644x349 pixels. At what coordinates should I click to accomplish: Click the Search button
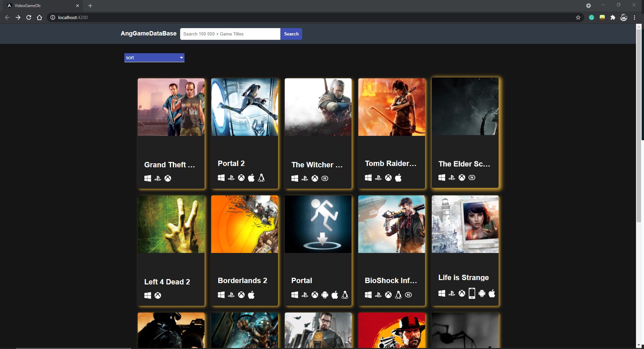tap(291, 34)
